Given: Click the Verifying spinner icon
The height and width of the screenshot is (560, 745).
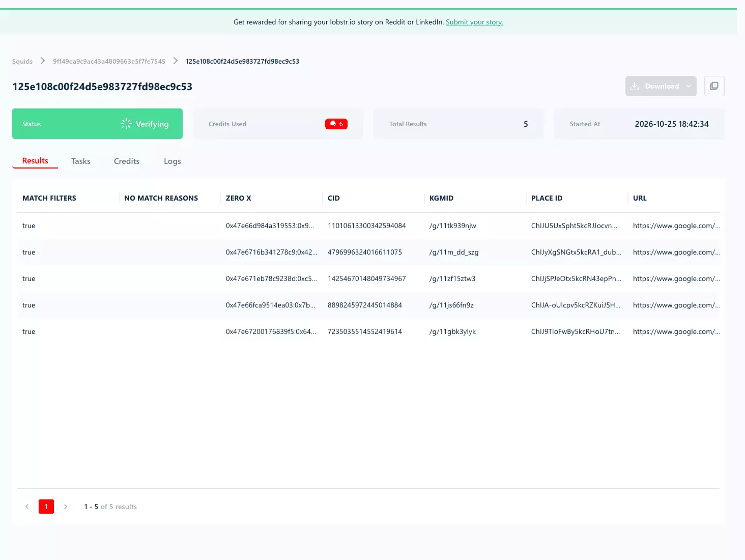Looking at the screenshot, I should (x=126, y=124).
